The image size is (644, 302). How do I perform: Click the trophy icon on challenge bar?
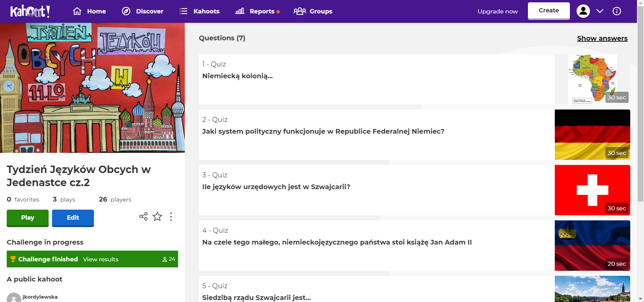click(x=13, y=259)
